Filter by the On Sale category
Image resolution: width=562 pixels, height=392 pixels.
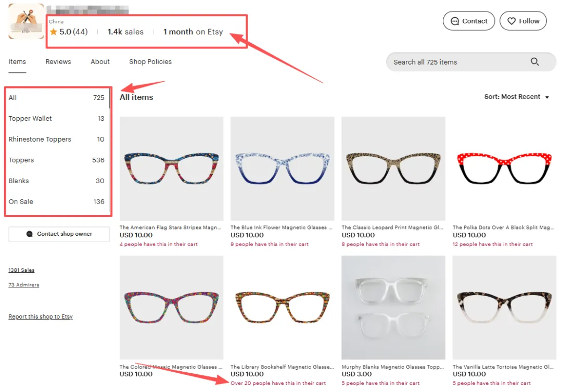(21, 201)
